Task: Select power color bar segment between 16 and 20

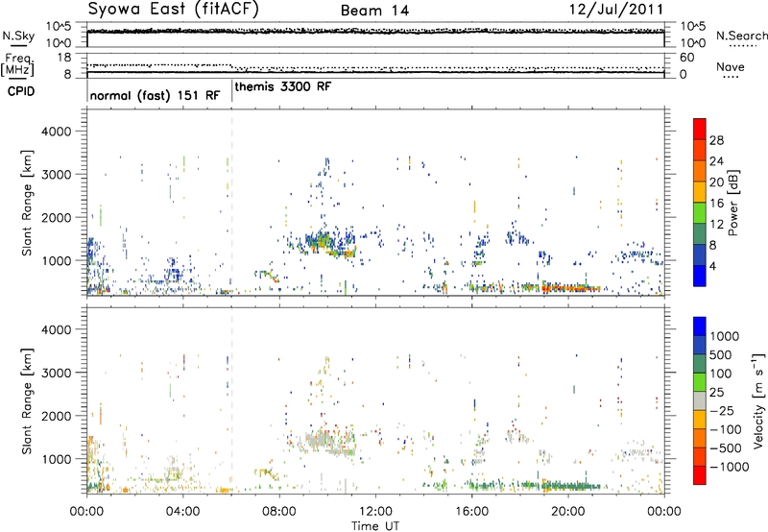Action: pyautogui.click(x=700, y=192)
